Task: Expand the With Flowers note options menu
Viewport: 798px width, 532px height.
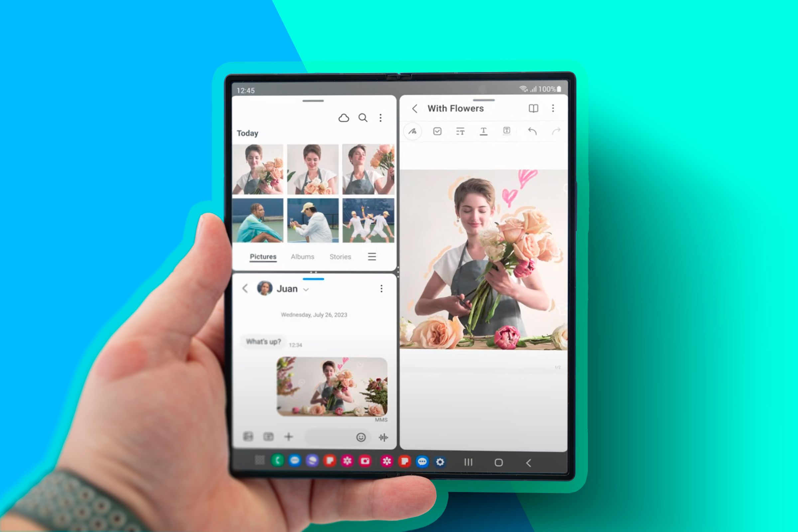Action: coord(553,108)
